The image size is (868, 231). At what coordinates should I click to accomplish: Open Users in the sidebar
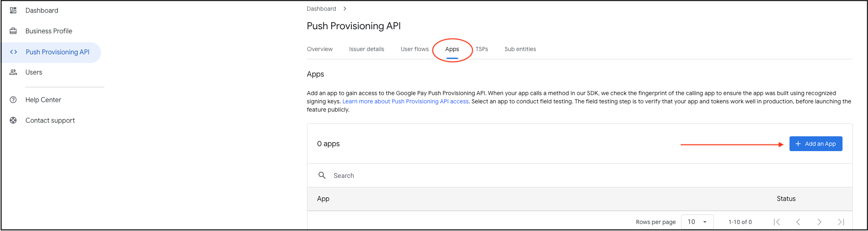click(x=34, y=72)
